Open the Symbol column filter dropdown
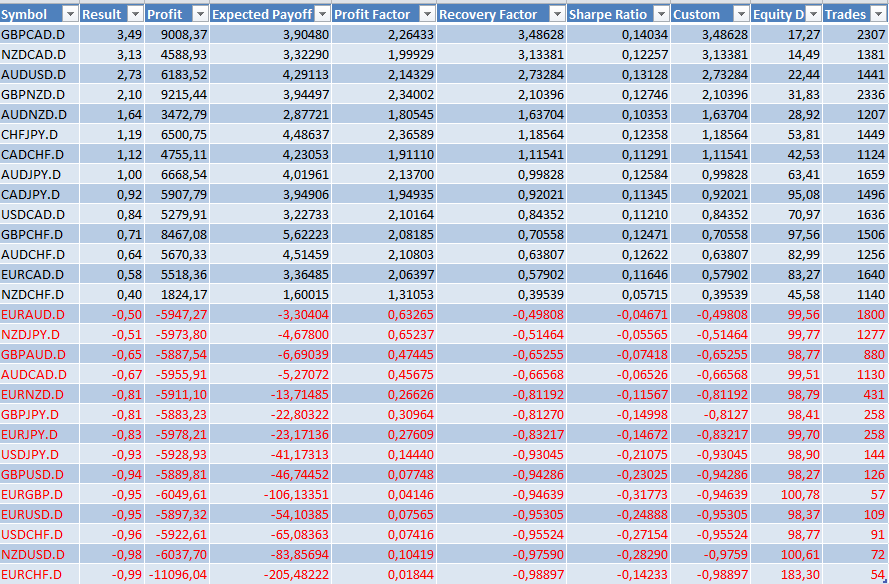Image resolution: width=889 pixels, height=584 pixels. point(70,14)
